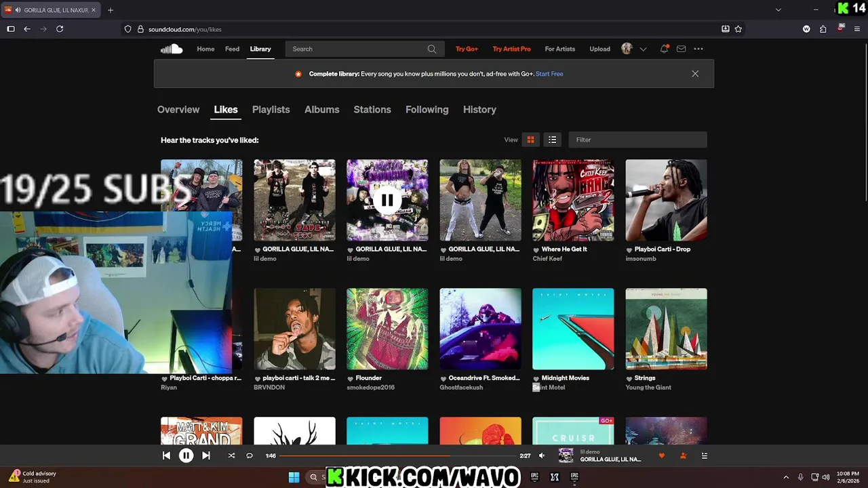
Task: Click the page vertical scrollbar
Action: coord(865,122)
